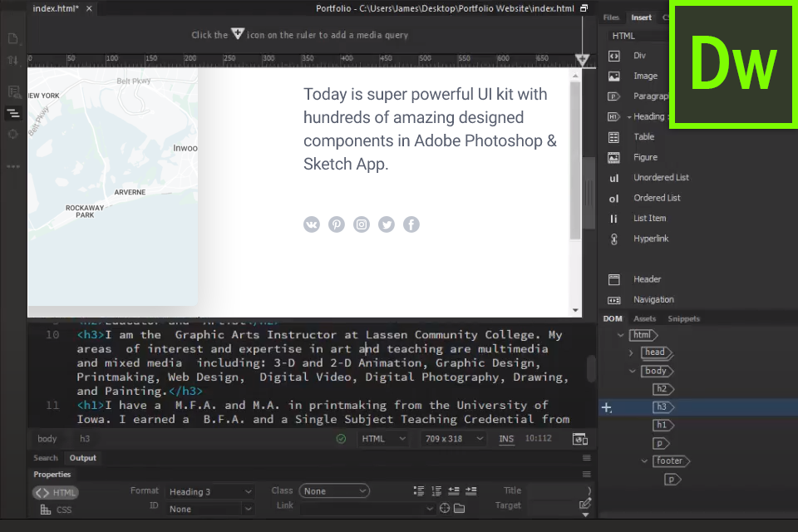The image size is (798, 532).
Task: Select the Format Source Code sidebar icon
Action: tap(12, 113)
